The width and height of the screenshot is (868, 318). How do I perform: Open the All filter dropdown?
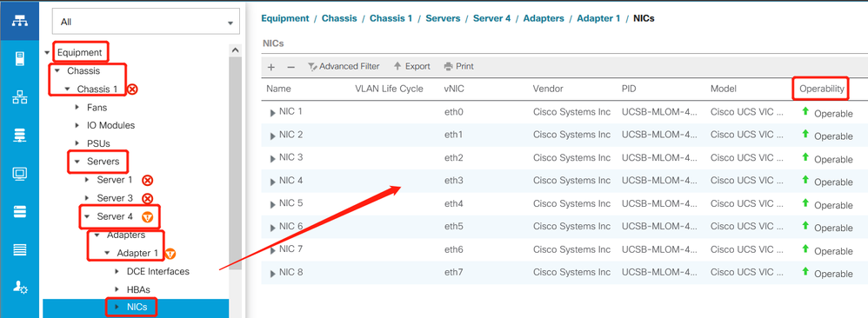[145, 22]
